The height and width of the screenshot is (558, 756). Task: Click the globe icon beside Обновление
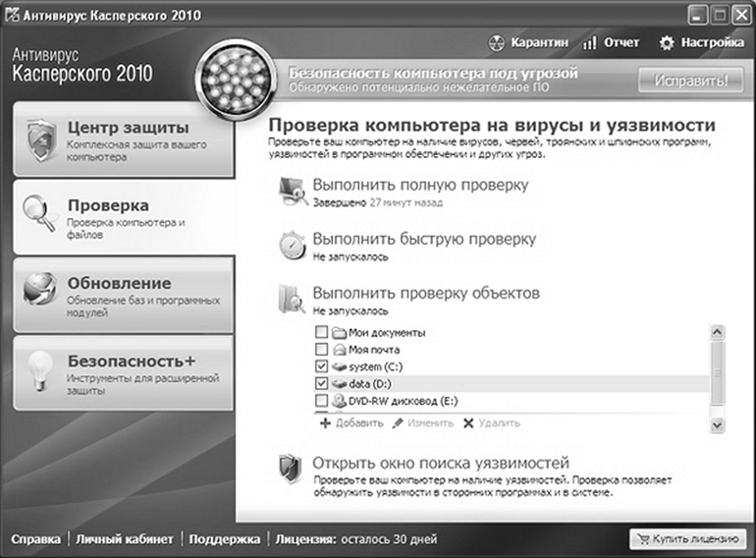39,289
